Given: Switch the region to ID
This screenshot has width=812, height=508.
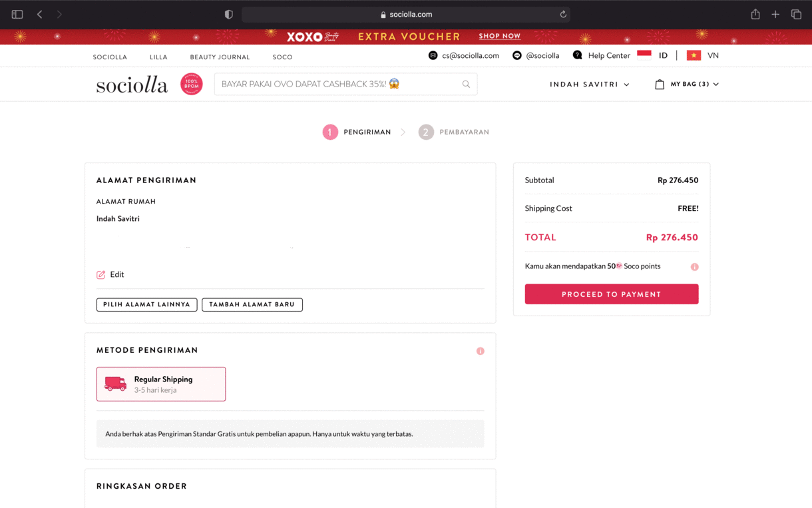Looking at the screenshot, I should coord(663,55).
